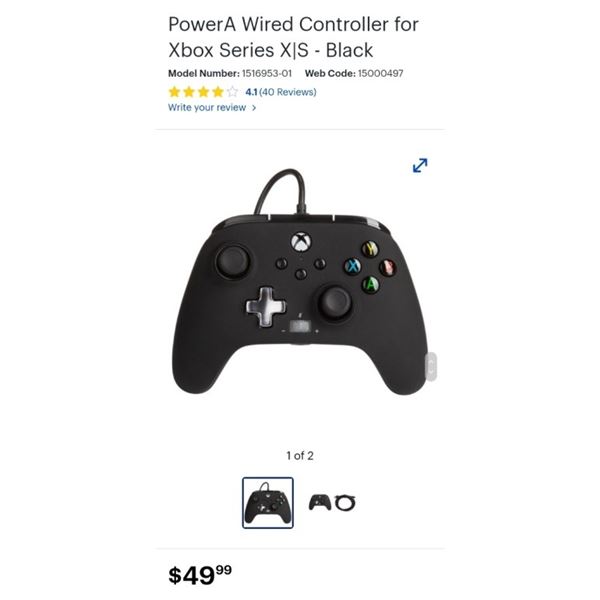Viewport: 600px width, 600px height.
Task: Click the red B button on controller
Action: [388, 267]
